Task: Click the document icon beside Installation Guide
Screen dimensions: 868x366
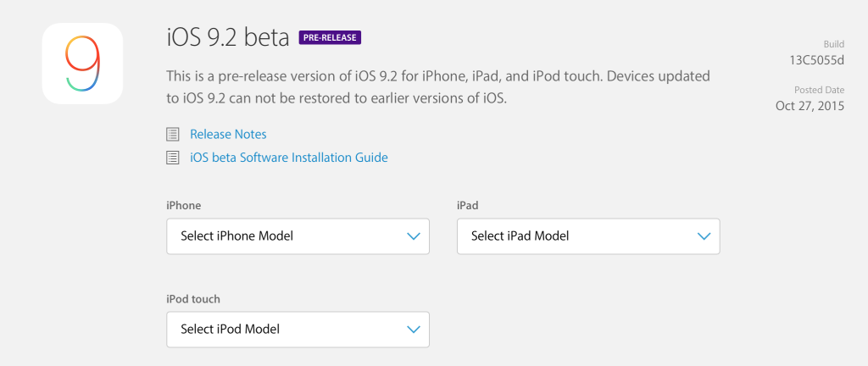Action: (173, 157)
